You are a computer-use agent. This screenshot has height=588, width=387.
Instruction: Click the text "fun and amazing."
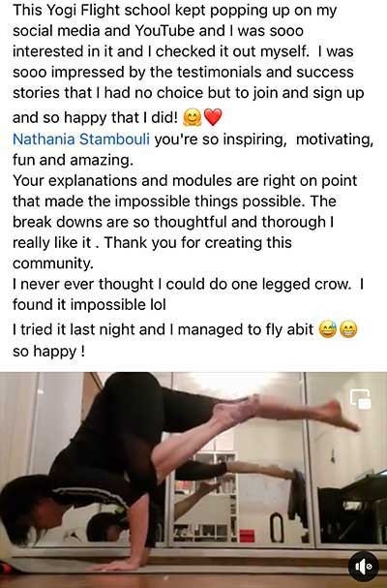point(74,160)
